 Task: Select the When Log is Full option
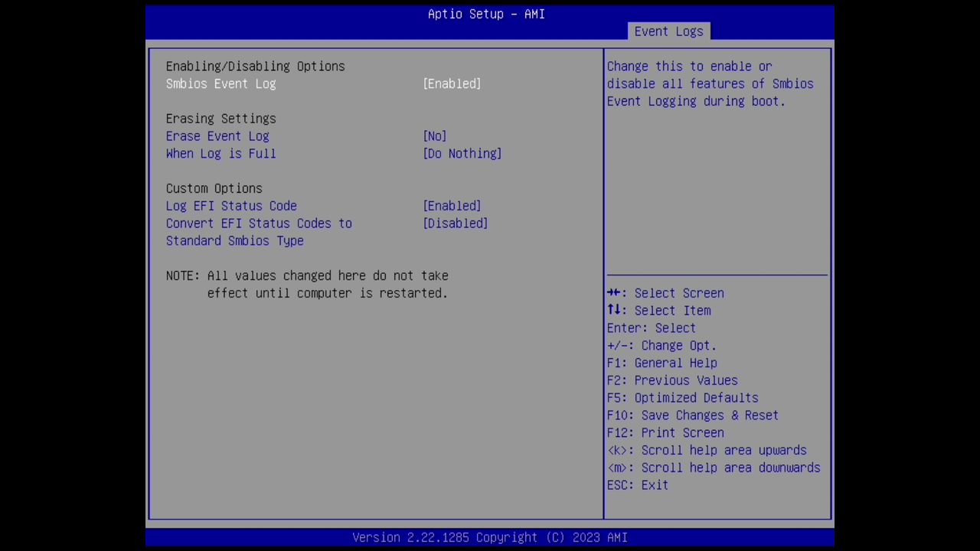220,154
